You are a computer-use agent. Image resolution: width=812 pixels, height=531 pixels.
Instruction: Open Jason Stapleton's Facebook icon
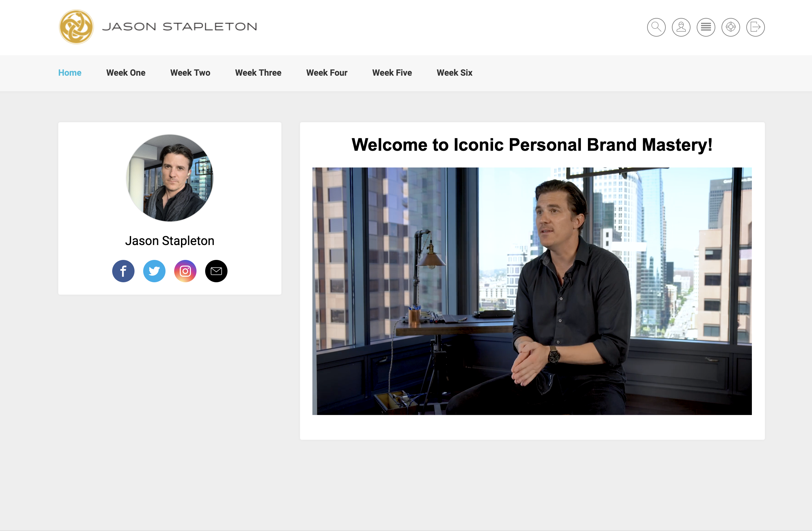[123, 271]
